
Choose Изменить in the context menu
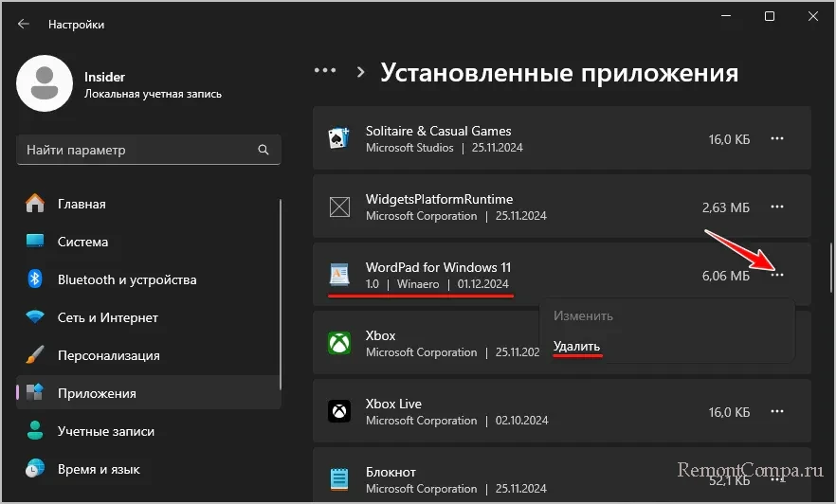[x=583, y=315]
